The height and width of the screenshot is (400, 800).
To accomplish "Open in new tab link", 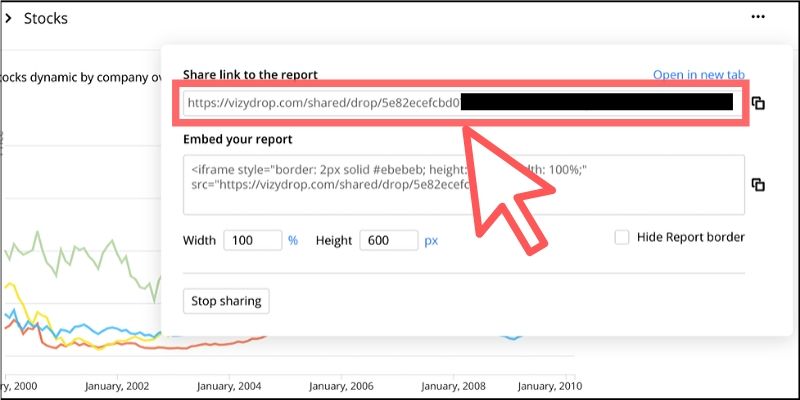I will click(x=698, y=74).
